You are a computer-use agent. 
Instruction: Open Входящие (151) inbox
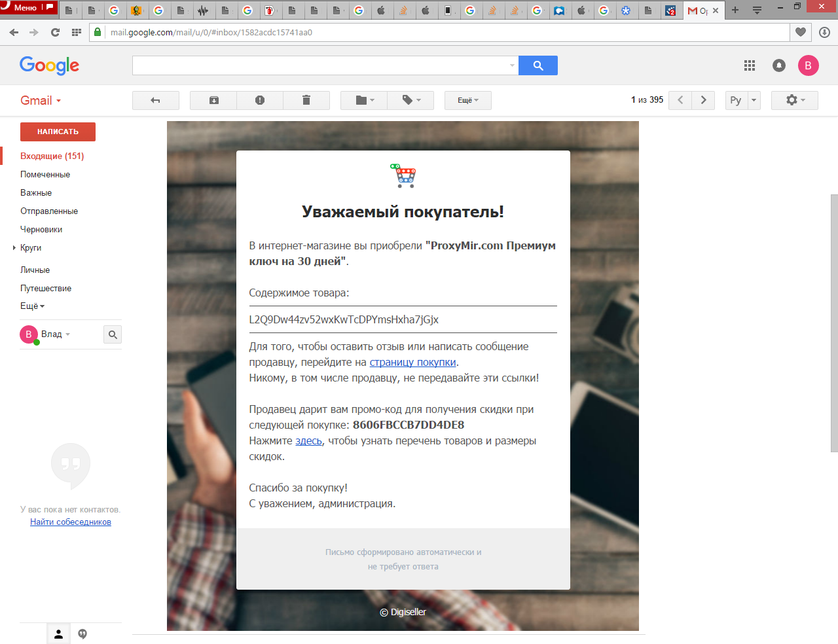(52, 156)
